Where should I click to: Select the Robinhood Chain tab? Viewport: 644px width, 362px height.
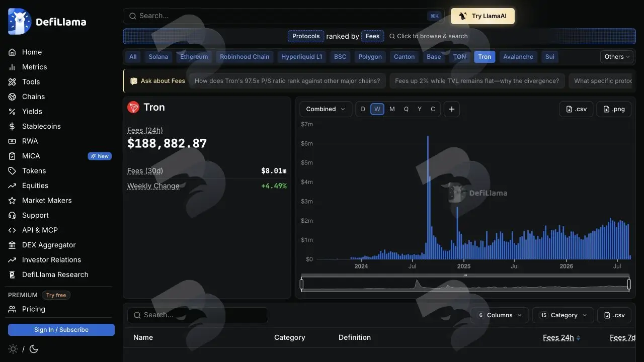tap(245, 57)
